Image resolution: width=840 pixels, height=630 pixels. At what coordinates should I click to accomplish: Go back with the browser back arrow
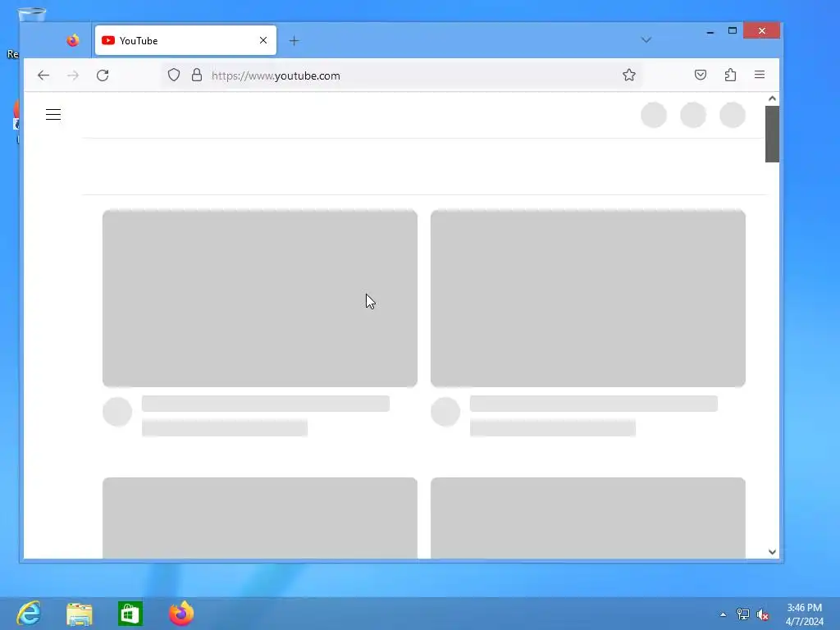(43, 75)
